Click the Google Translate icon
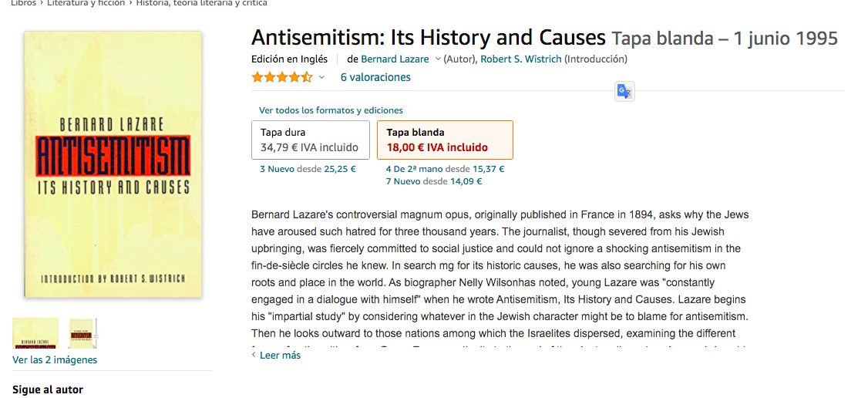The width and height of the screenshot is (868, 398). click(x=624, y=91)
